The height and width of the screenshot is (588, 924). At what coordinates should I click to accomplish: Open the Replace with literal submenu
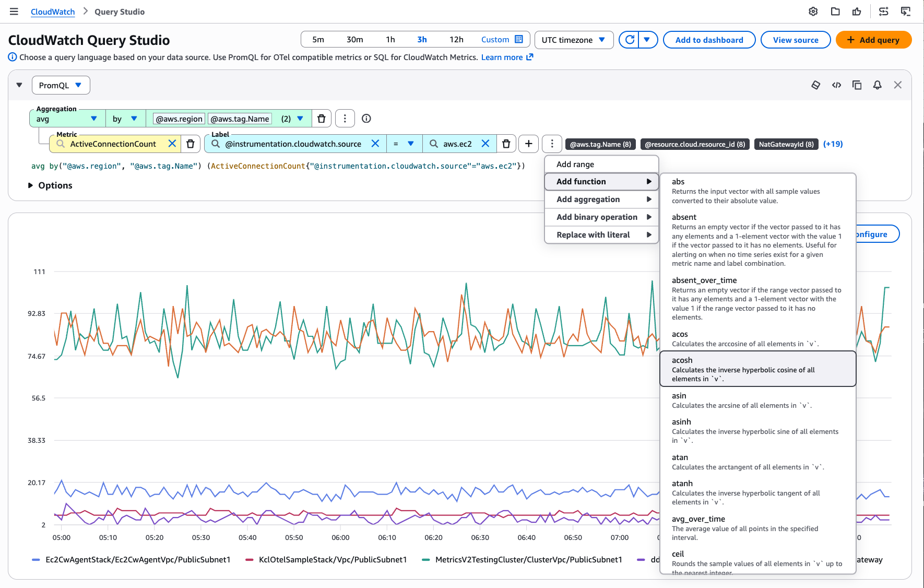coord(601,235)
